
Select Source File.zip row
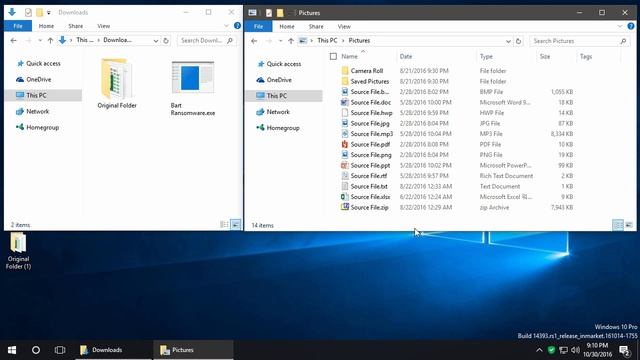[457, 207]
